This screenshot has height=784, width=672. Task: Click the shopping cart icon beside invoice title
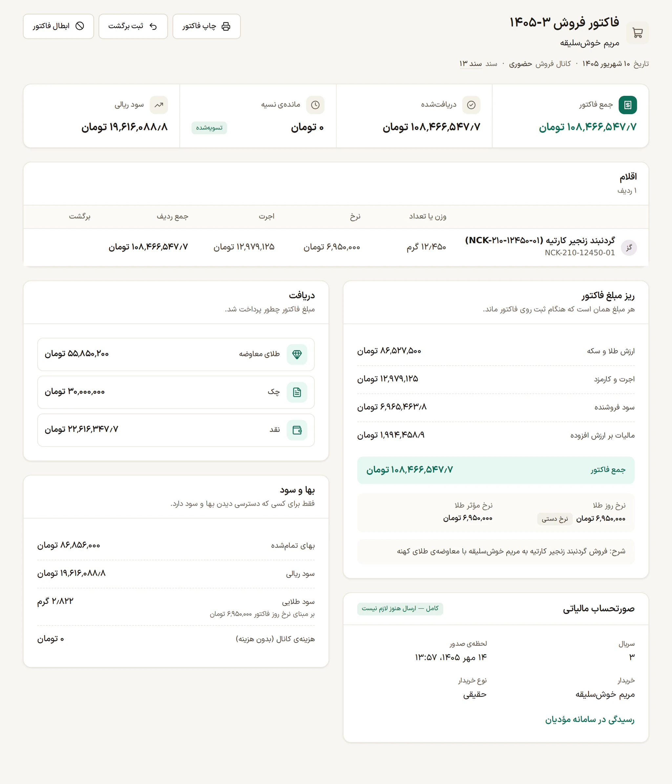(x=638, y=33)
